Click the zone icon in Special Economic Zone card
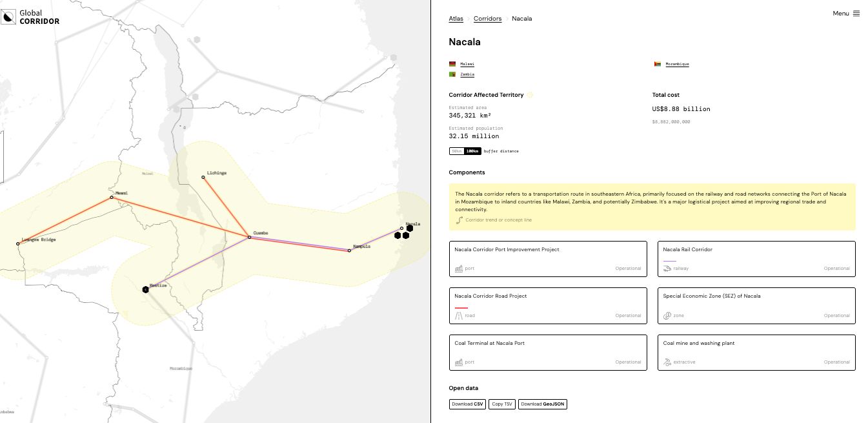Screen dimensions: 868x423 [667, 316]
